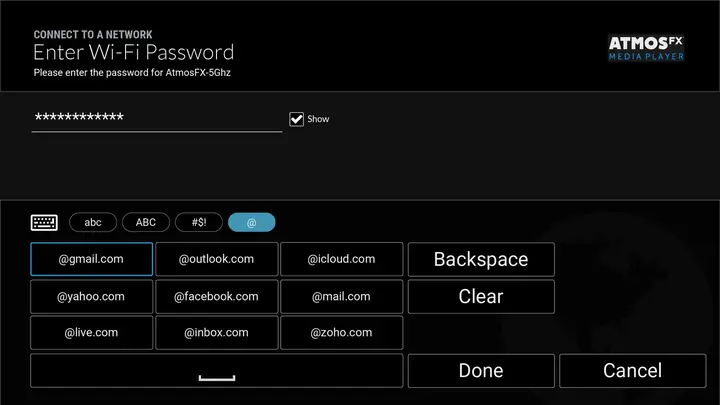The image size is (720, 405).
Task: Click the CONNECT TO A NETWORK label
Action: (93, 34)
